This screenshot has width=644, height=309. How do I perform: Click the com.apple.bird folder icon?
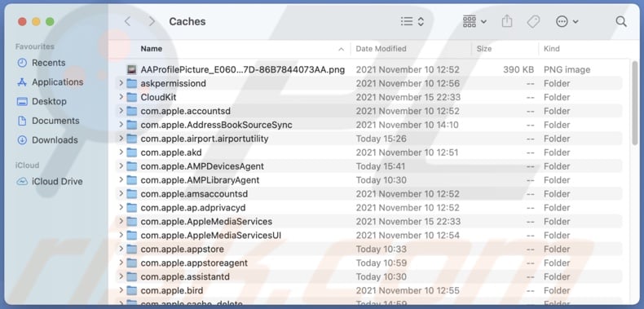[x=131, y=290]
